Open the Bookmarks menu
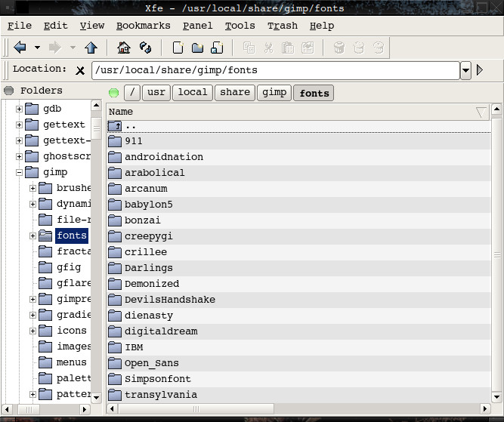Viewport: 504px width, 422px height. coord(144,26)
